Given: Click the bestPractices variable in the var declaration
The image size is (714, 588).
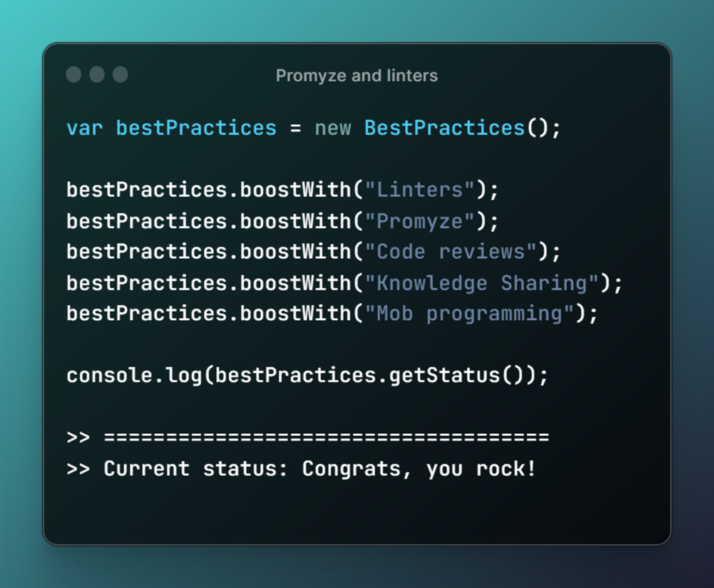Looking at the screenshot, I should (x=196, y=128).
